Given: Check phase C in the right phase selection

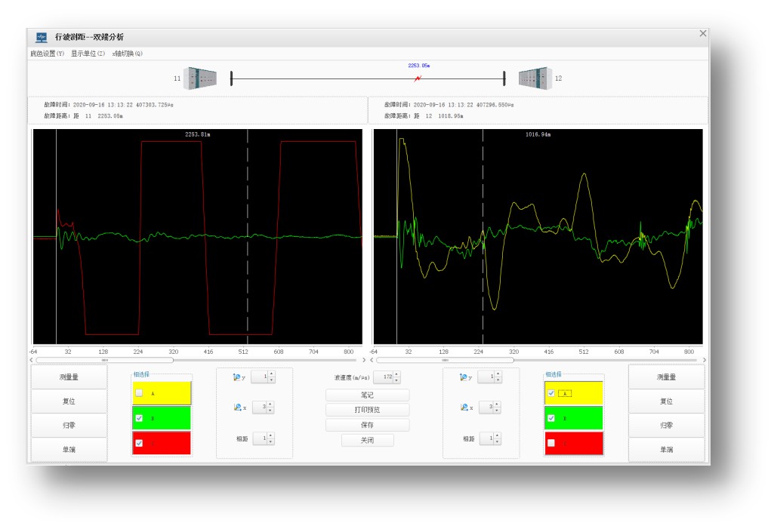Looking at the screenshot, I should pos(551,443).
